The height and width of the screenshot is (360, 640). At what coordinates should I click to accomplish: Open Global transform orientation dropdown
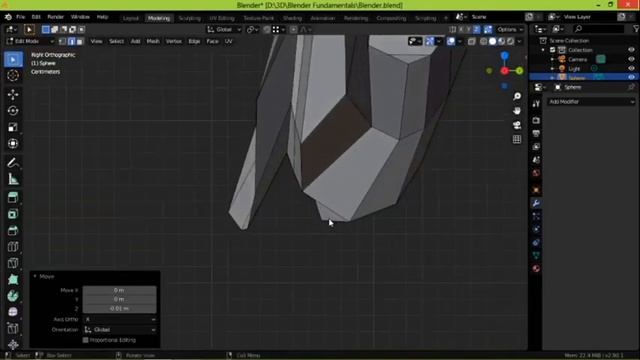tap(224, 29)
